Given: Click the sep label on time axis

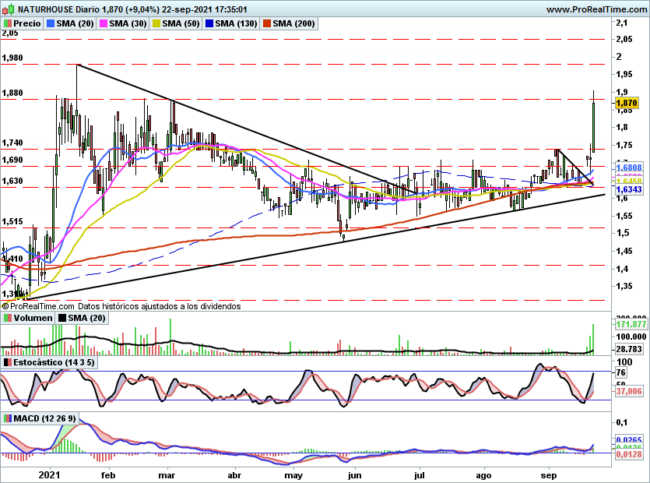Looking at the screenshot, I should click(549, 475).
